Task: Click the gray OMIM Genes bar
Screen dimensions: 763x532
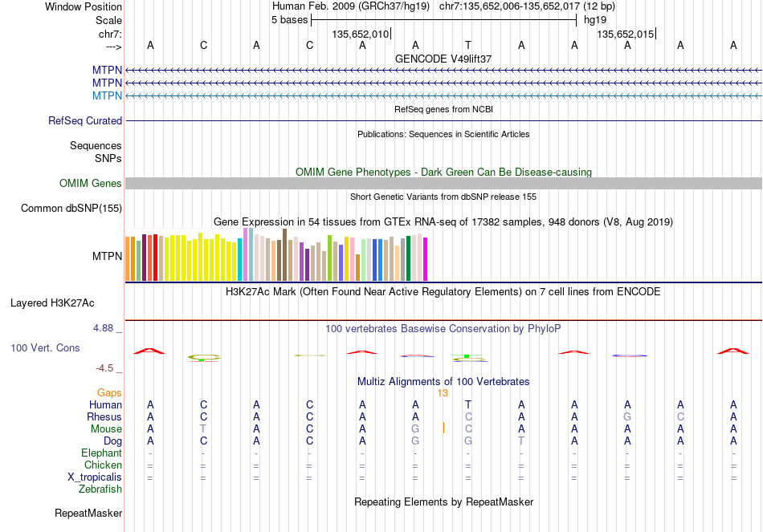Action: pos(443,183)
